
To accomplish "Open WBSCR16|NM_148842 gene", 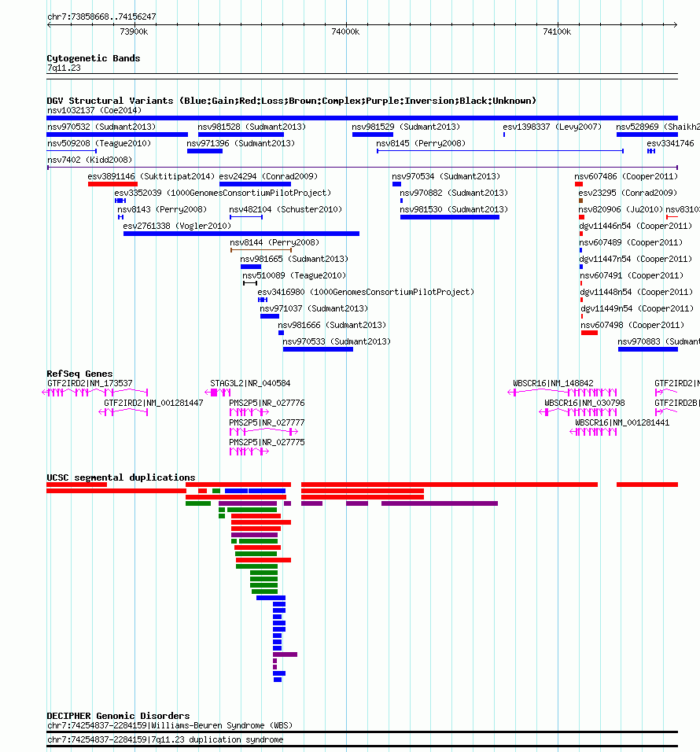I will point(562,393).
